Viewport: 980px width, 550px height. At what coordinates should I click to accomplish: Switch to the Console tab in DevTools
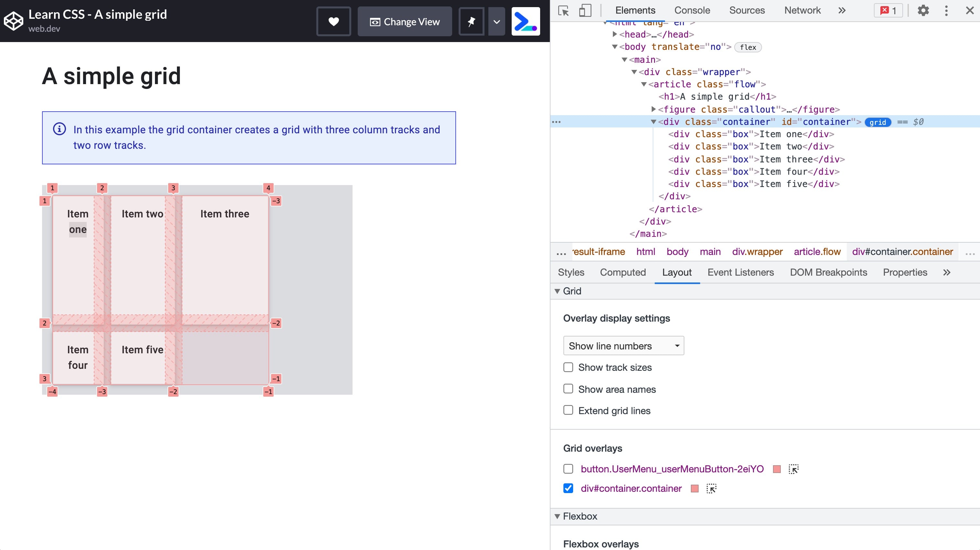pyautogui.click(x=692, y=10)
